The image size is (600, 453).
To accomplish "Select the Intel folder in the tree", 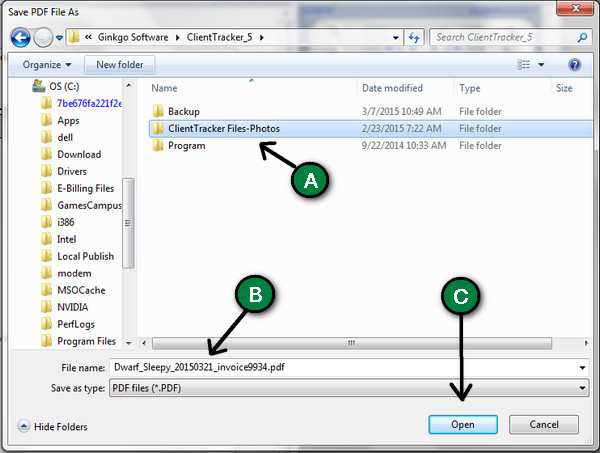I will [59, 239].
